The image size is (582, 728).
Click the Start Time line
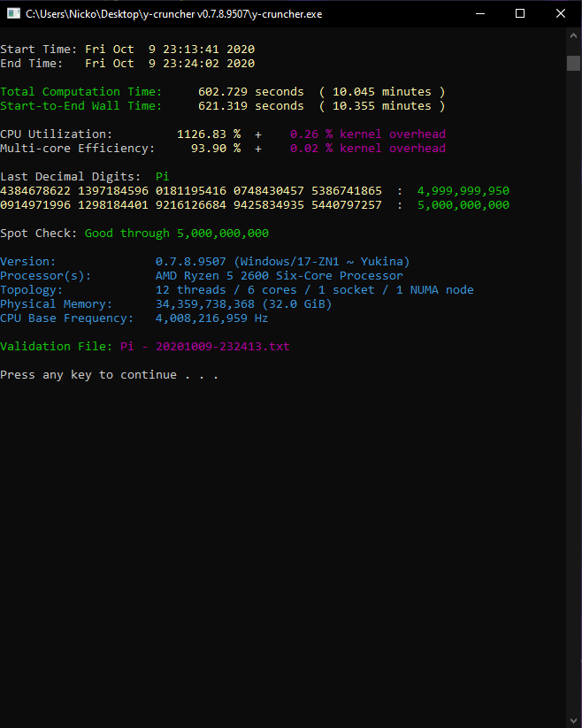click(x=127, y=50)
